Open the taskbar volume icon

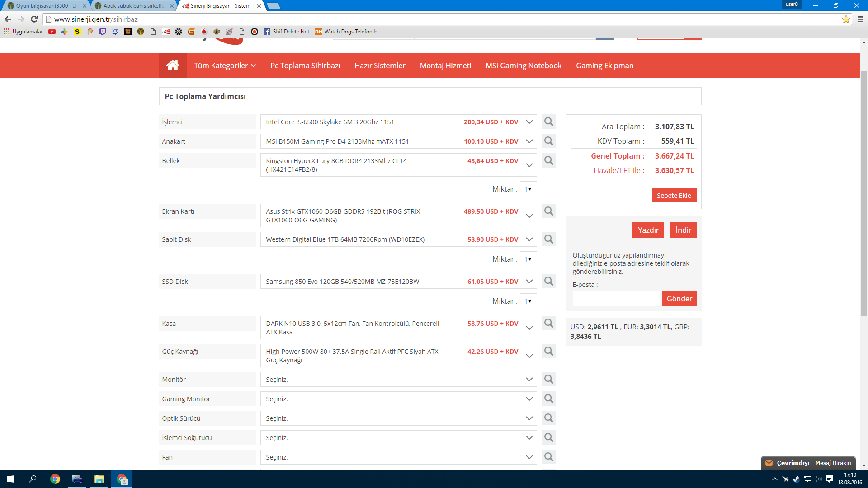[x=818, y=479]
